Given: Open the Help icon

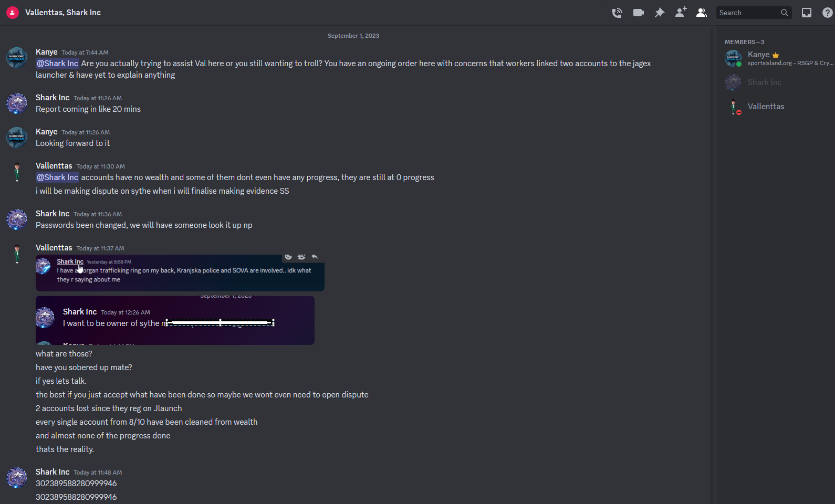Looking at the screenshot, I should click(x=828, y=13).
